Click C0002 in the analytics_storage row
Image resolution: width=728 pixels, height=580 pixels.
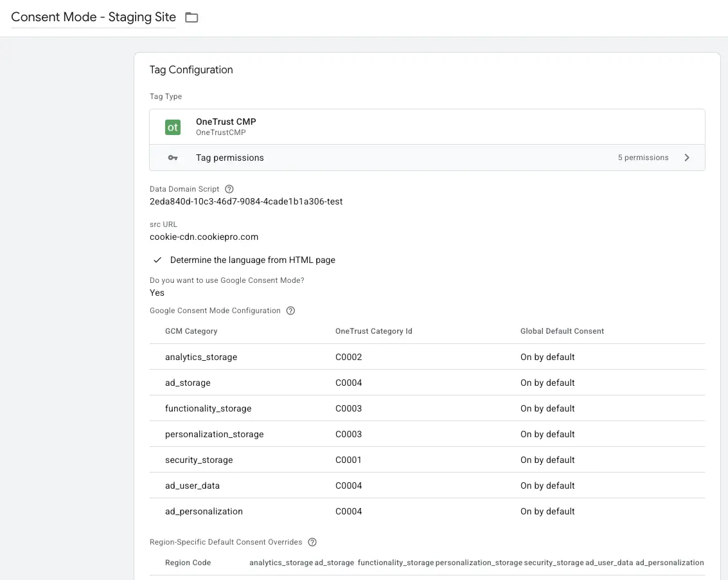(349, 358)
